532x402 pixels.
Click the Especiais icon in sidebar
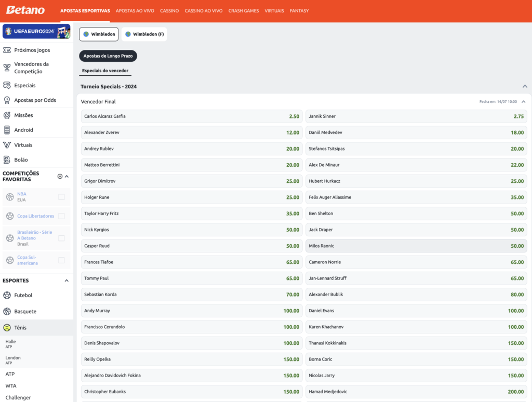(7, 86)
